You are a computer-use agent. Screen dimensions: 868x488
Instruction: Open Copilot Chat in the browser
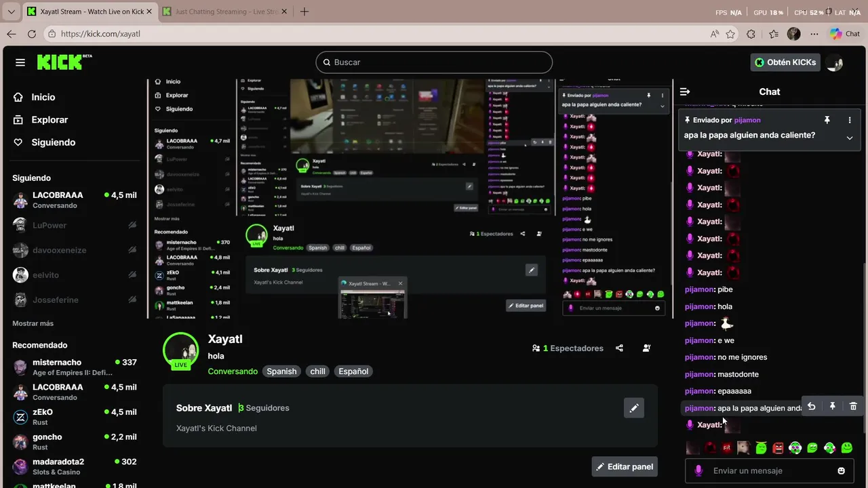(x=845, y=34)
